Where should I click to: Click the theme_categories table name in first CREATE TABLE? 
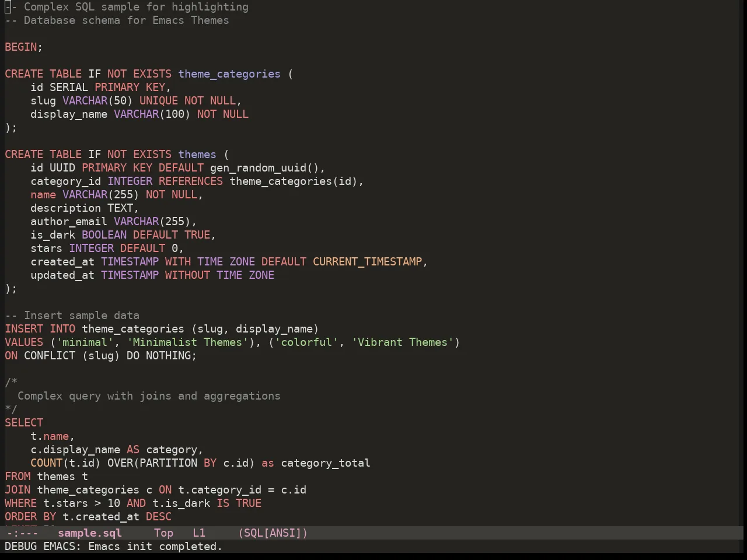click(229, 74)
